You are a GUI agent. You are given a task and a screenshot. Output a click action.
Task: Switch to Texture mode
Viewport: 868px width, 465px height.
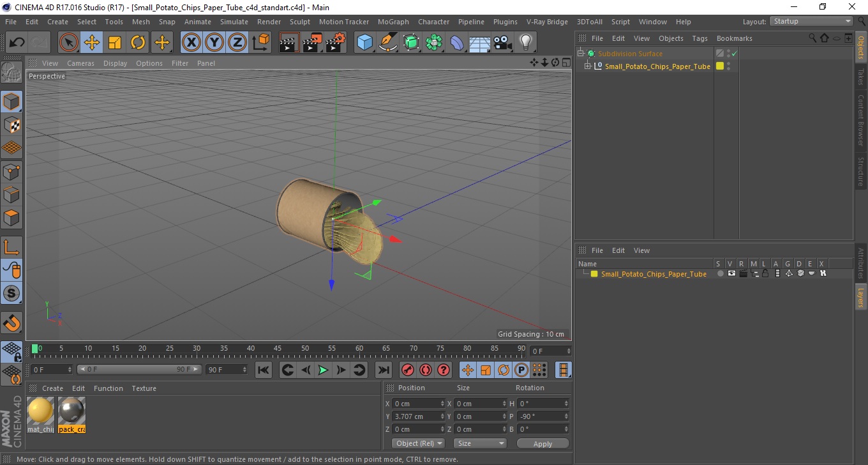tap(11, 125)
